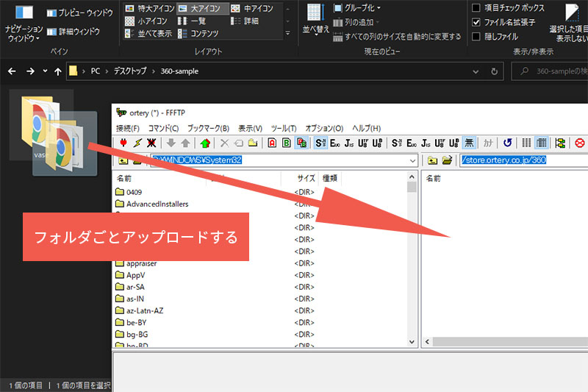The height and width of the screenshot is (392, 588).
Task: Enable the 項目チェック ボックス checkbox
Action: (x=476, y=8)
